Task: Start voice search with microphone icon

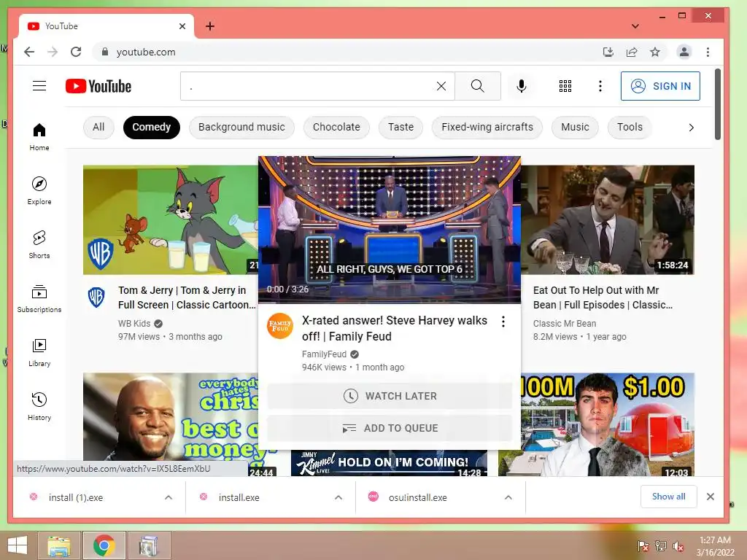Action: pos(522,86)
